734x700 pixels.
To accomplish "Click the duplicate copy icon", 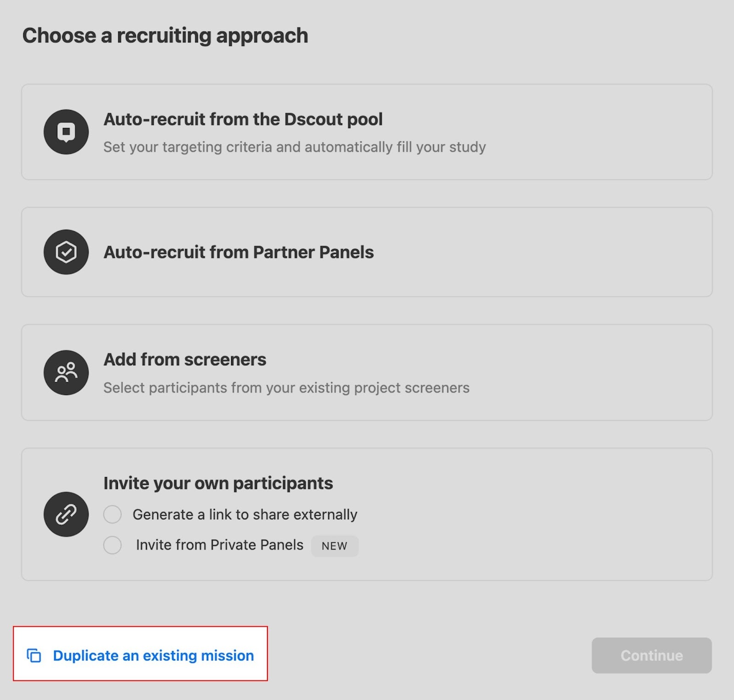I will pos(34,656).
